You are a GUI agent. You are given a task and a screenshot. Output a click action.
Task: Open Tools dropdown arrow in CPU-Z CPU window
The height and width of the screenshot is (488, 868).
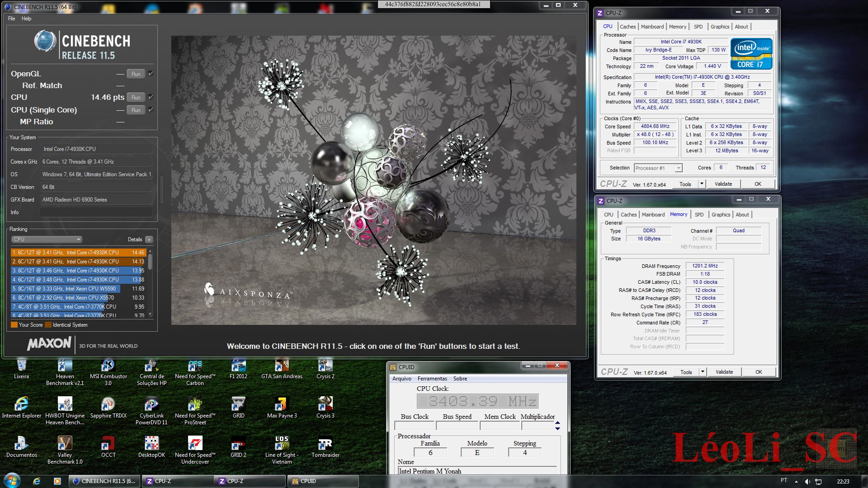click(702, 184)
